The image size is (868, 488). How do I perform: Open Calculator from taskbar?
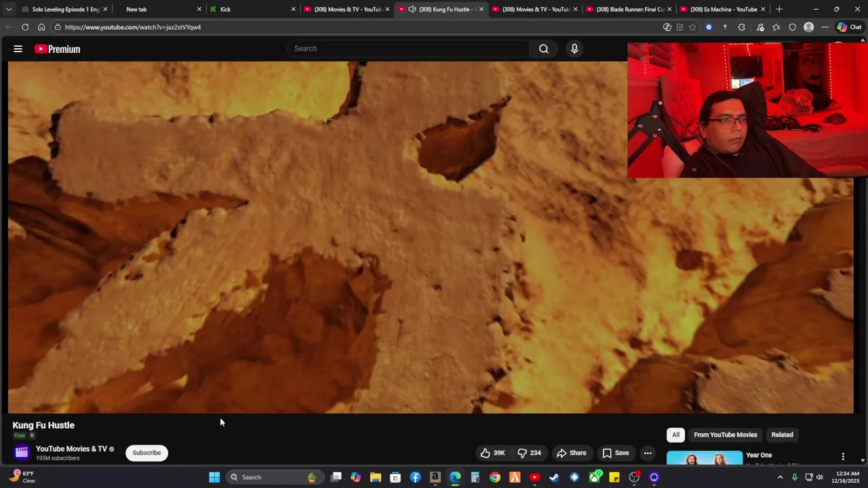click(475, 477)
